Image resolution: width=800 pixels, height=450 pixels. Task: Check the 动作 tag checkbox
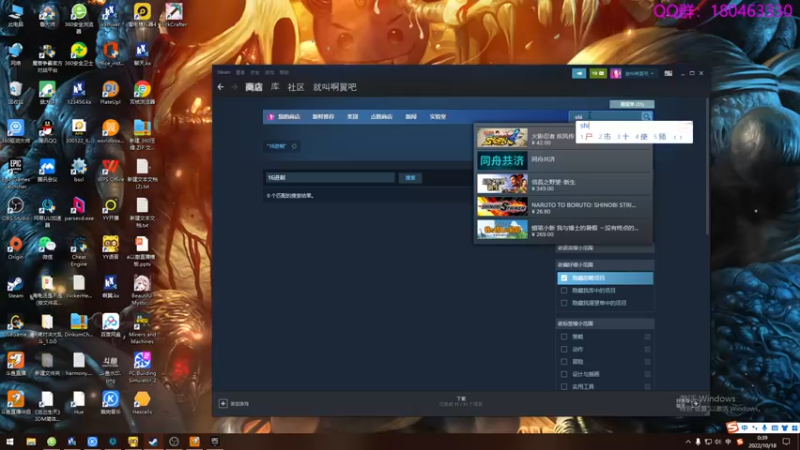pos(564,349)
